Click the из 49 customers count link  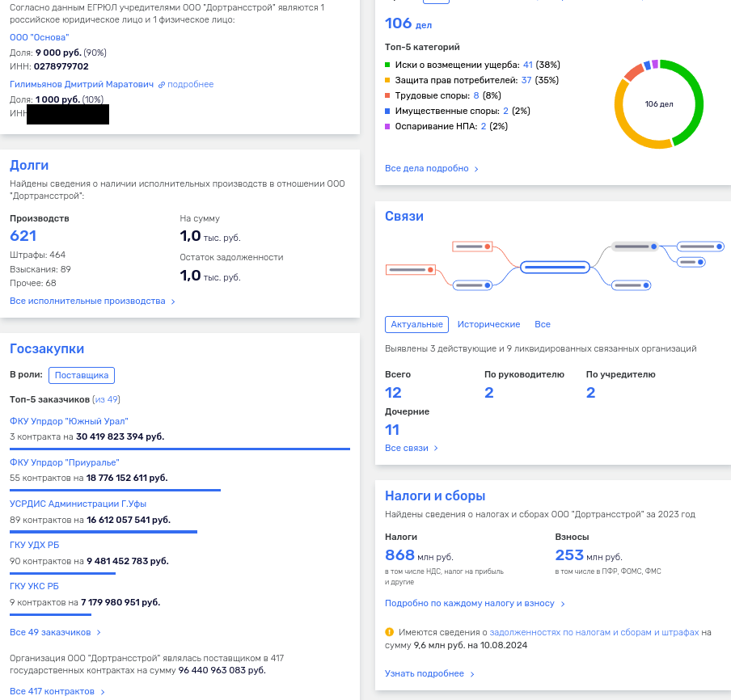[106, 399]
